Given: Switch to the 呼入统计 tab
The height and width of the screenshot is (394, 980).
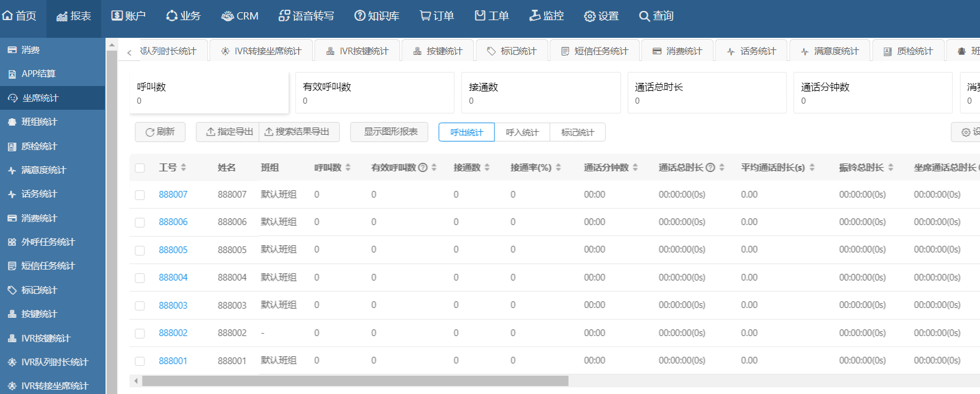Looking at the screenshot, I should (522, 132).
